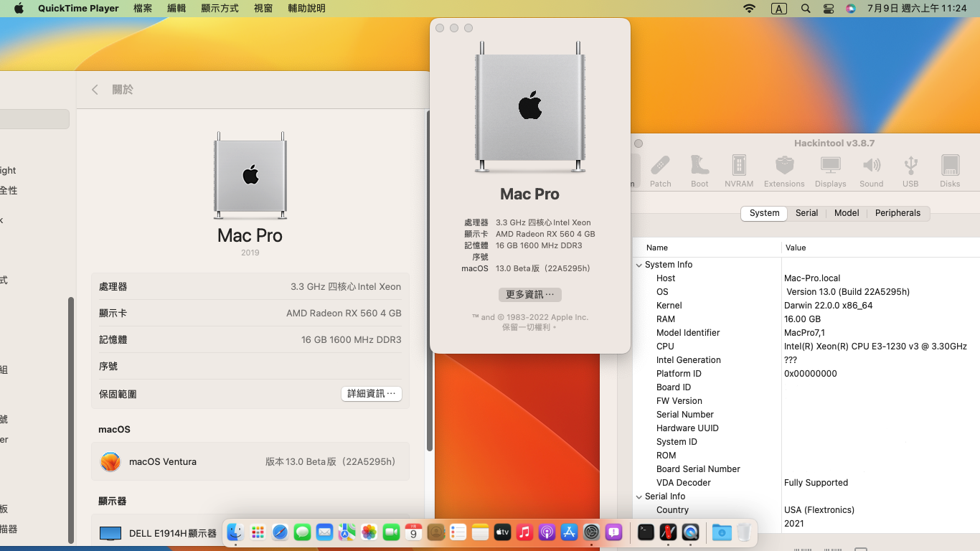Image resolution: width=980 pixels, height=551 pixels.
Task: Open the NVRAM section in Hackintool toolbar
Action: point(739,171)
